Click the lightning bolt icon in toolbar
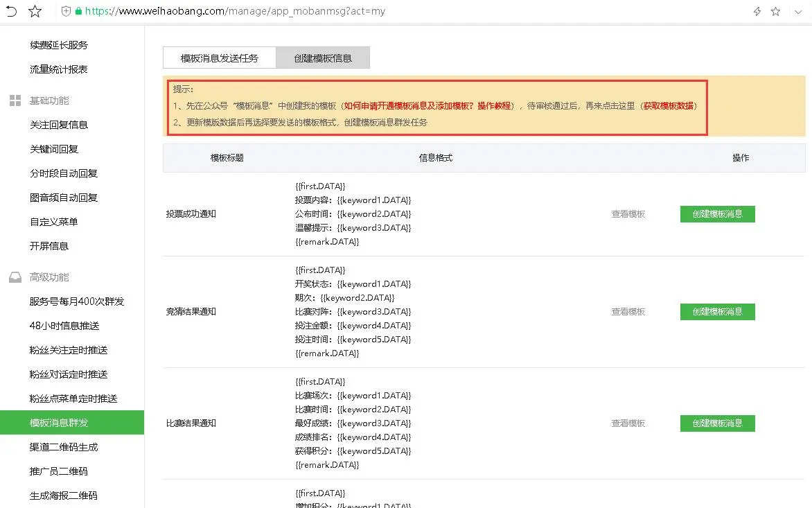This screenshot has width=812, height=508. tap(757, 11)
